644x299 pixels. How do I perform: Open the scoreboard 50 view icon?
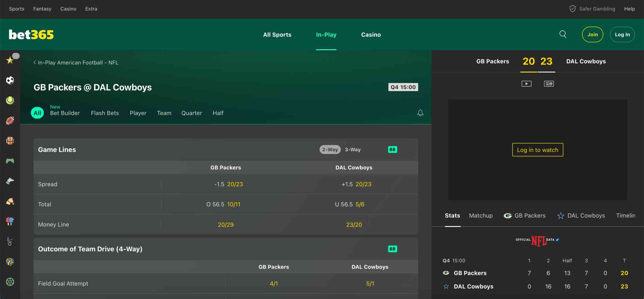tap(549, 83)
